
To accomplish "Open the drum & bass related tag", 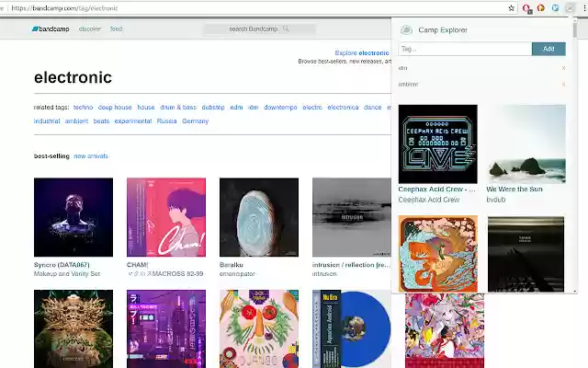I will tap(178, 108).
